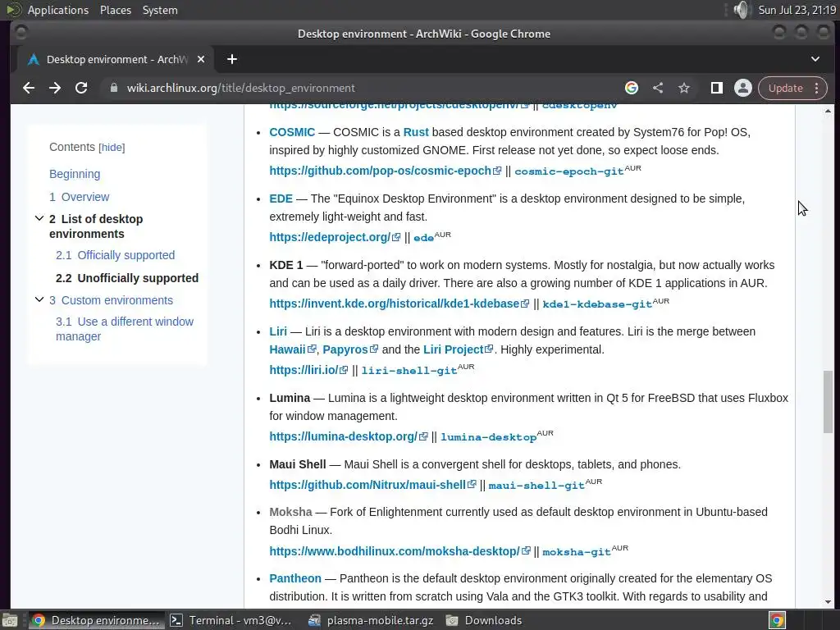Viewport: 840px width, 630px height.
Task: Open Downloads window from taskbar
Action: point(484,620)
